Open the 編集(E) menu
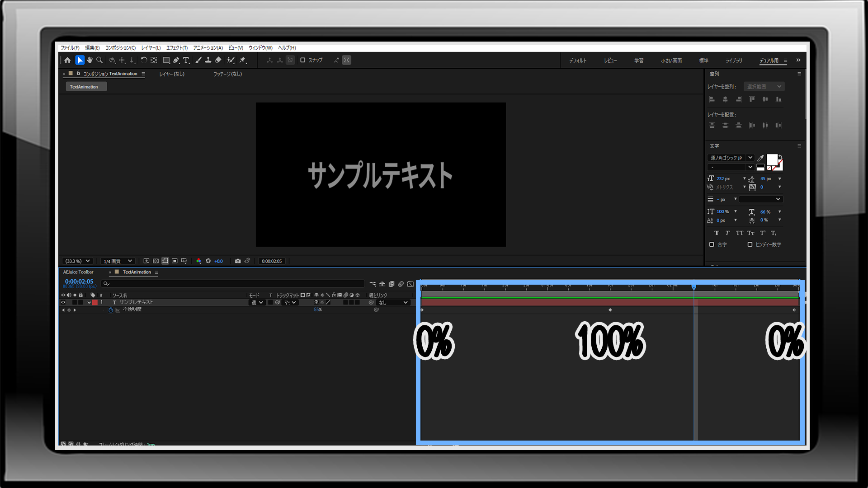Viewport: 868px width, 488px height. coord(92,48)
